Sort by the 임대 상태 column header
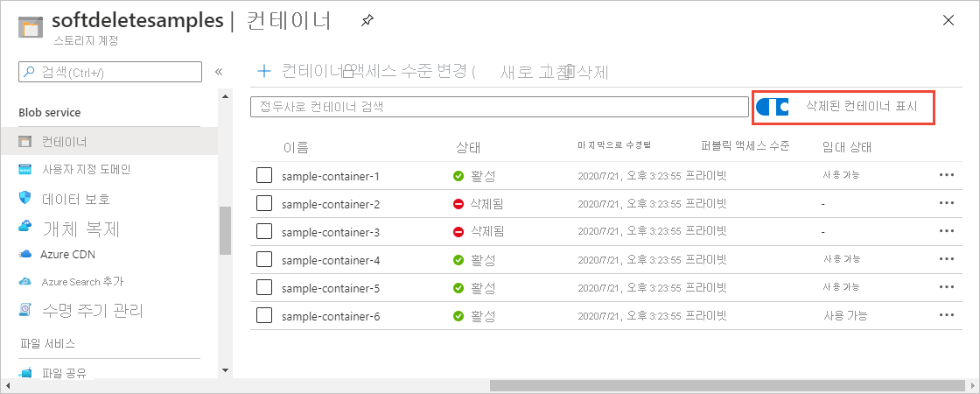980x394 pixels. (x=847, y=147)
